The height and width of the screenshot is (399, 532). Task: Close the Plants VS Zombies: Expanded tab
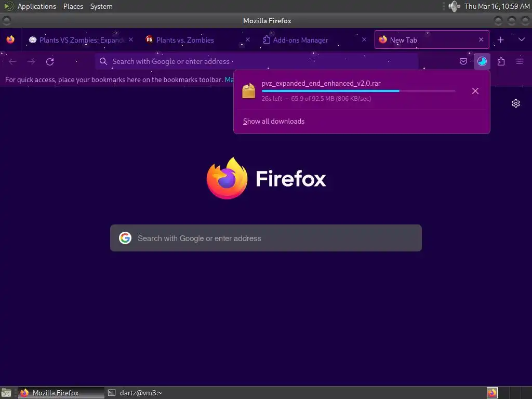coord(131,39)
